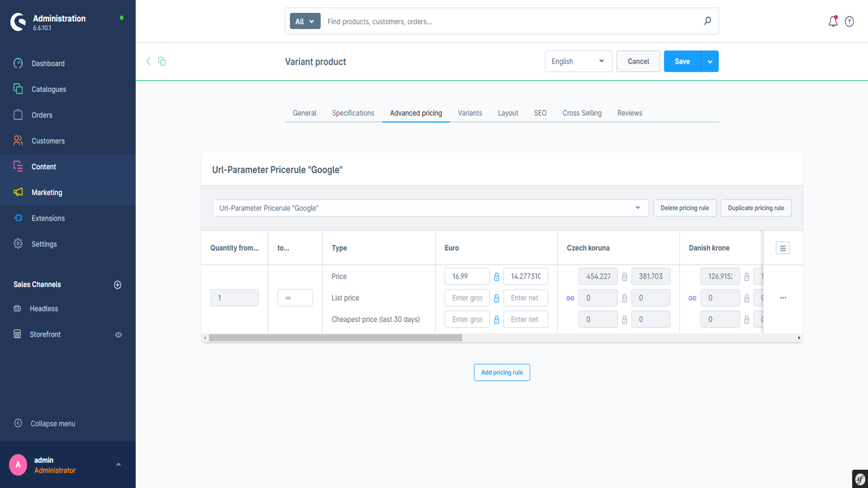Click Delete pricing rule

[x=685, y=208]
